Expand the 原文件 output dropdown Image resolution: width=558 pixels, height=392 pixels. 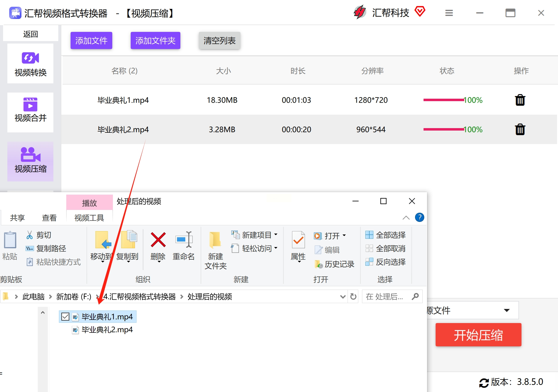click(x=507, y=310)
